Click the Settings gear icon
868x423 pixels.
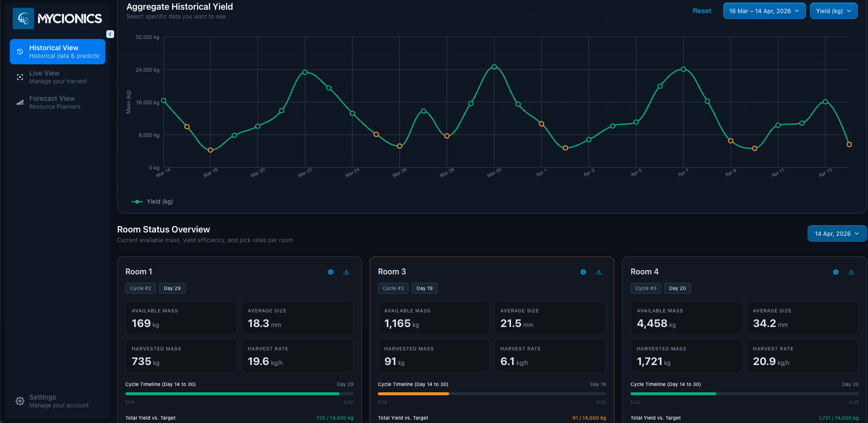pyautogui.click(x=20, y=401)
